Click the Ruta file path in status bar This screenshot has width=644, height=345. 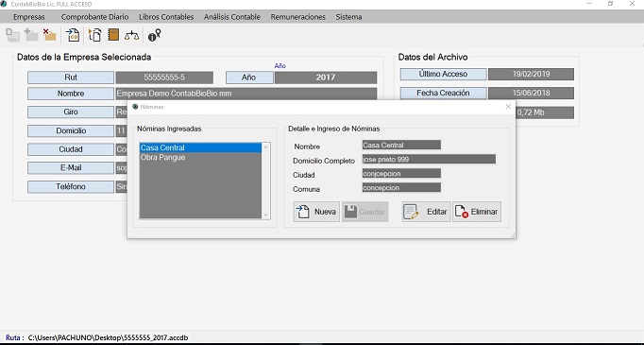[108, 337]
